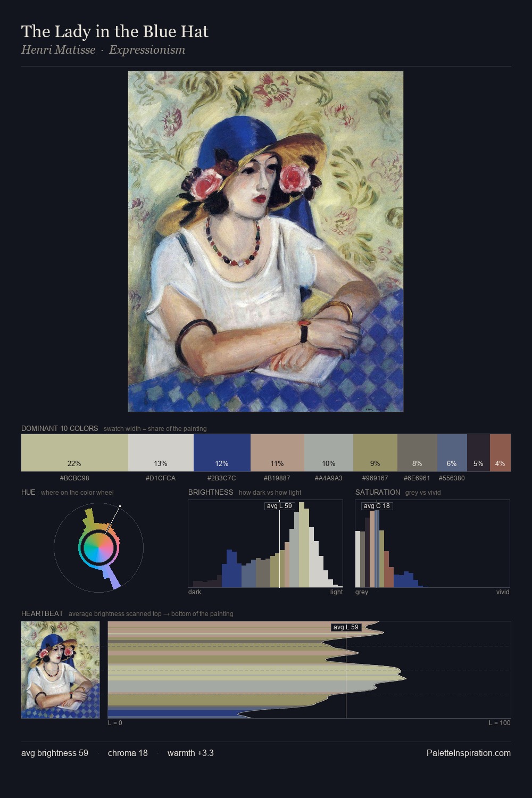This screenshot has height=798, width=532.
Task: Click the hex code '#BCBC98' text
Action: 74,478
